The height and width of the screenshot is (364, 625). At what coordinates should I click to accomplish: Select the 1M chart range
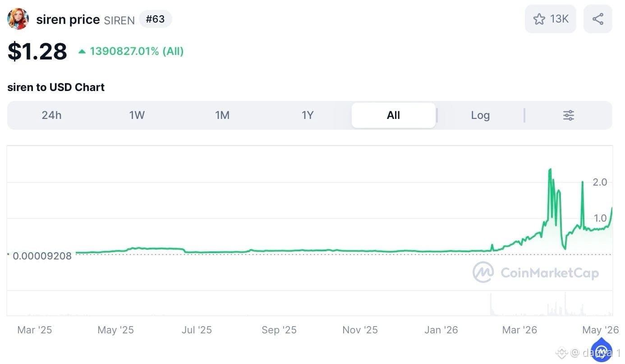pos(222,115)
